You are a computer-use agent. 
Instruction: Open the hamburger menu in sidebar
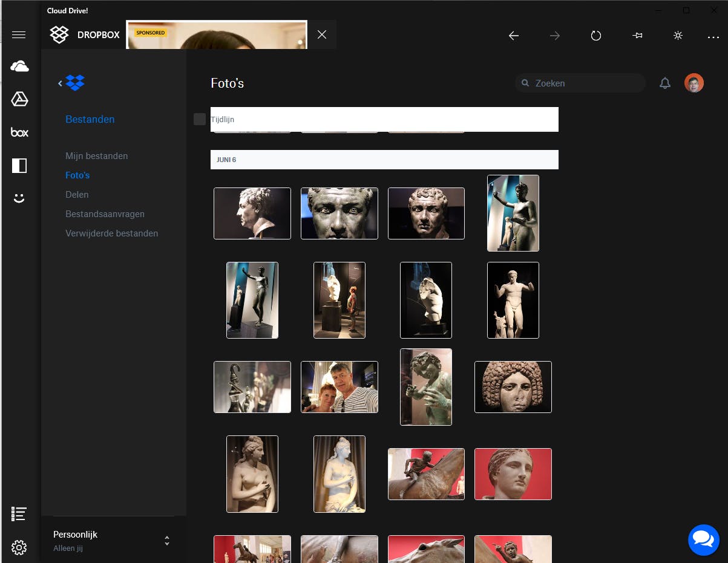pyautogui.click(x=19, y=35)
